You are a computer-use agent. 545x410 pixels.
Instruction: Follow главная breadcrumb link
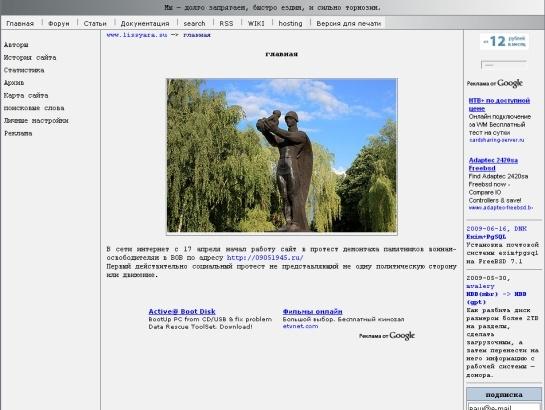pos(197,35)
